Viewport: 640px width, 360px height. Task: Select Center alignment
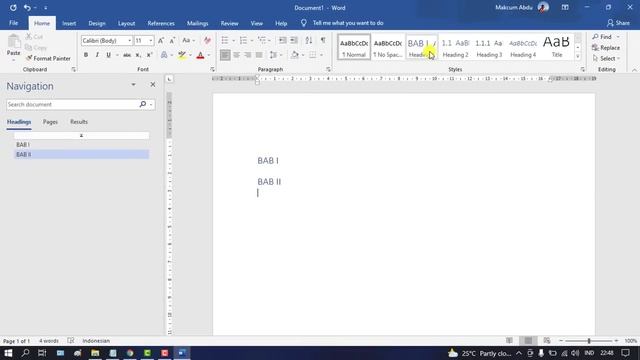pyautogui.click(x=236, y=55)
